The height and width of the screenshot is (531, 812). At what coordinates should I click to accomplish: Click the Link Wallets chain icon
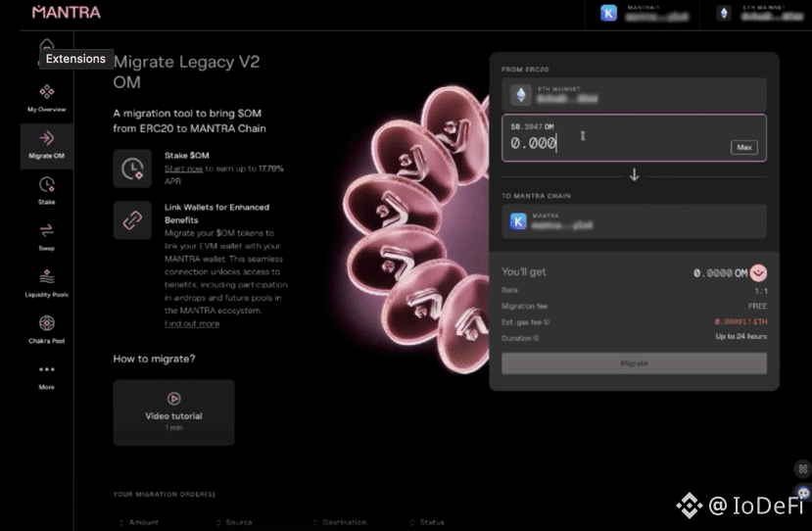tap(132, 220)
